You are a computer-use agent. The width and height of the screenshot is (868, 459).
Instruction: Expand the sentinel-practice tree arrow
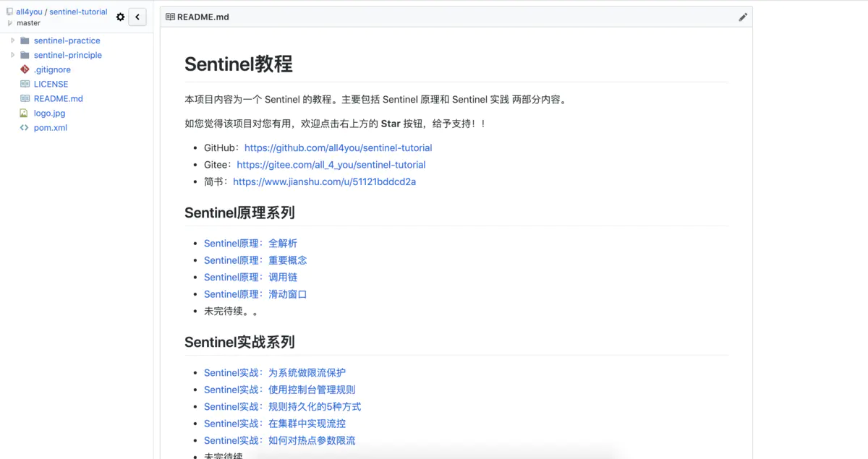point(12,40)
